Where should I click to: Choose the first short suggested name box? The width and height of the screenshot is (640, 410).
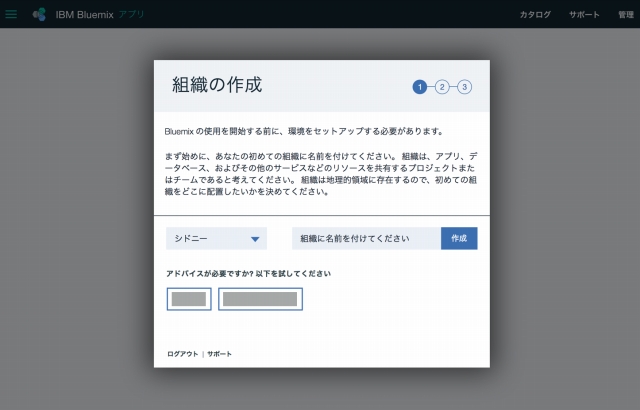pyautogui.click(x=189, y=299)
